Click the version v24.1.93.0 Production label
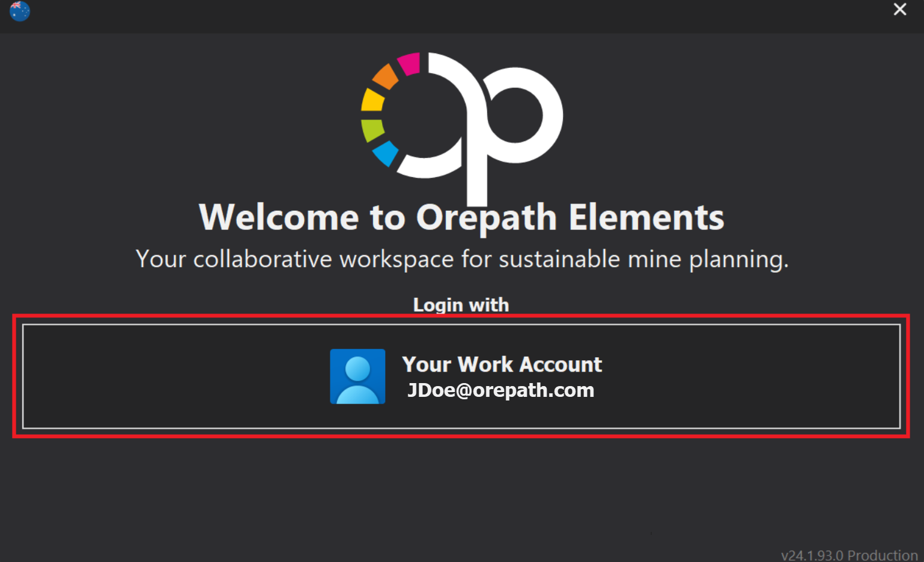924x562 pixels. (849, 555)
